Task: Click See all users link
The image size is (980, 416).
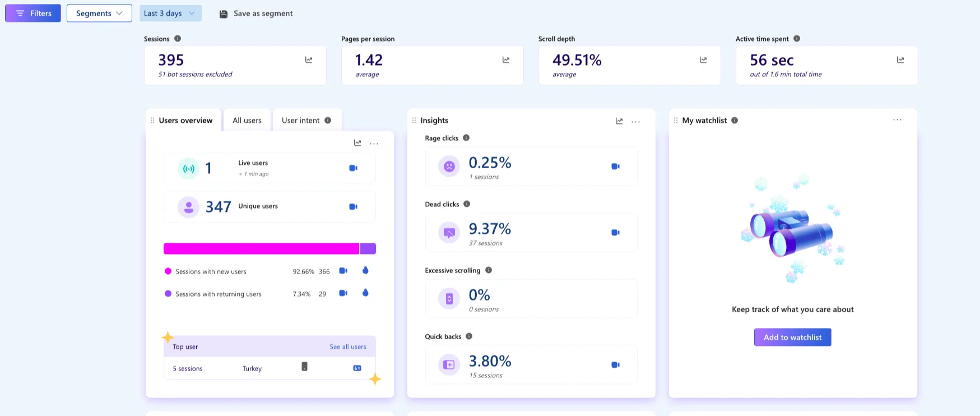Action: (x=348, y=347)
